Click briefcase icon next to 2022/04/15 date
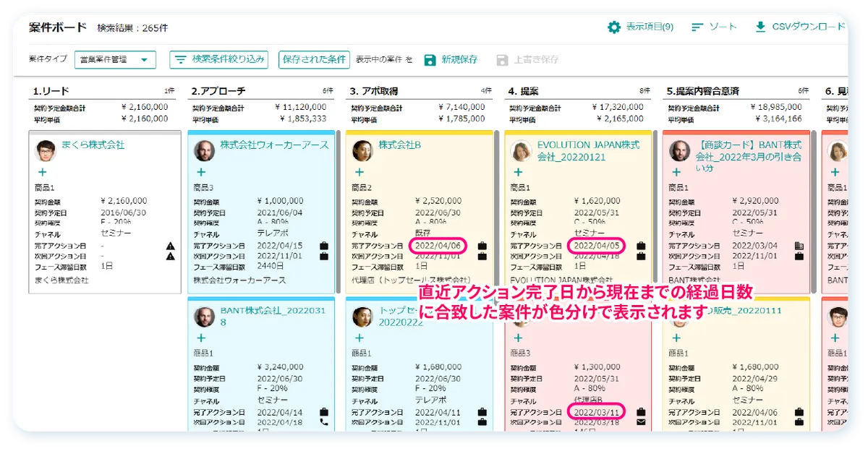 pos(324,246)
